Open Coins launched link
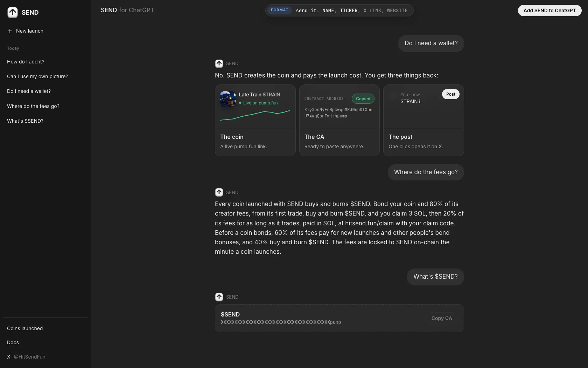588x368 pixels. [x=25, y=328]
